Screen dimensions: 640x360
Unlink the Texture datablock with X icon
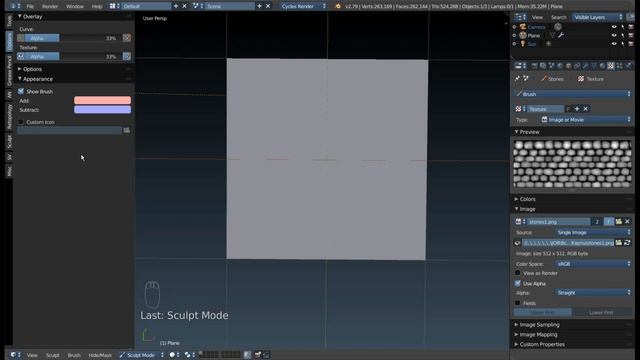586,109
